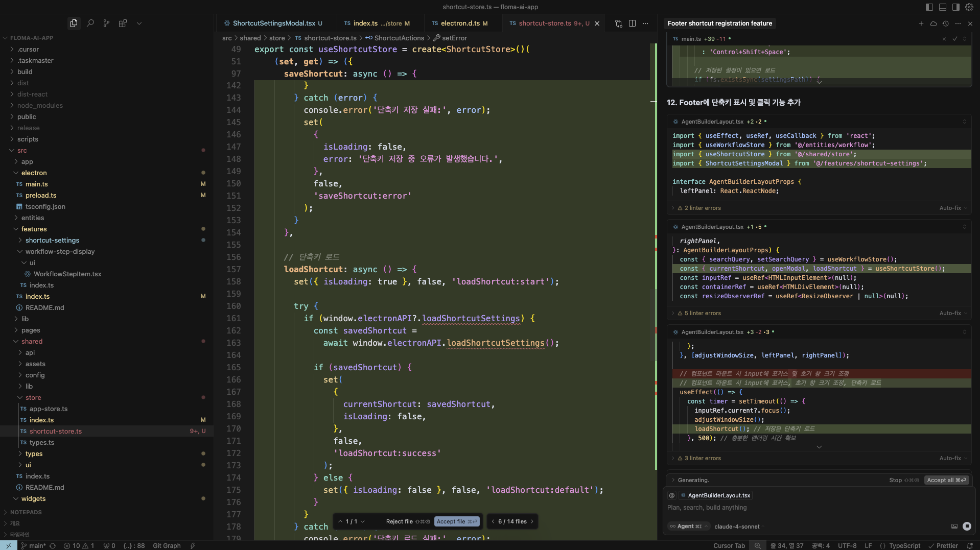Open chat history clock icon
The height and width of the screenshot is (550, 980).
point(946,23)
